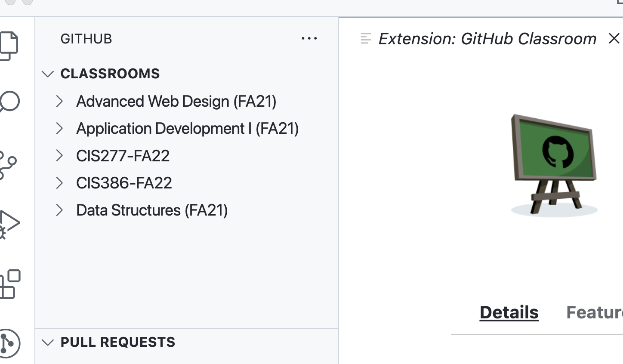Open the Extensions view

(10, 282)
